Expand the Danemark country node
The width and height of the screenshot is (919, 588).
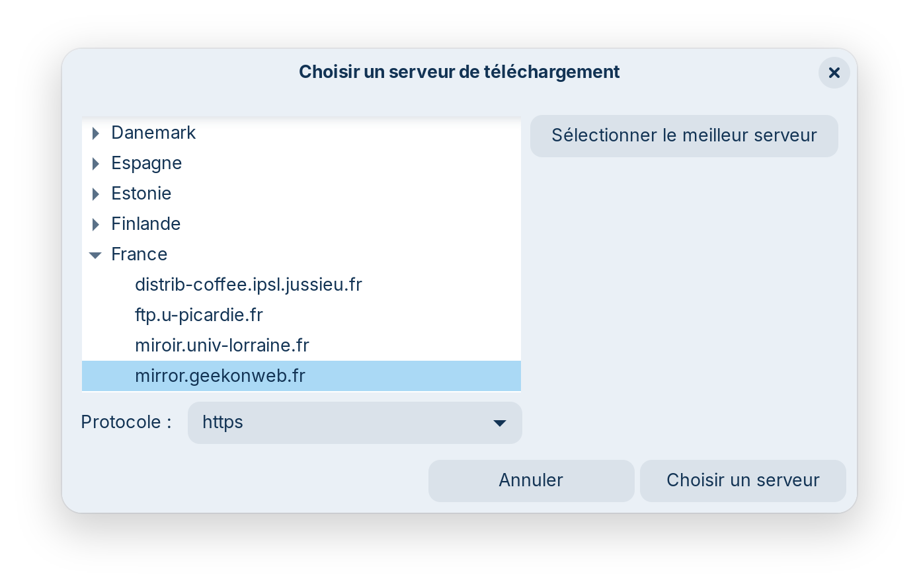pyautogui.click(x=96, y=133)
